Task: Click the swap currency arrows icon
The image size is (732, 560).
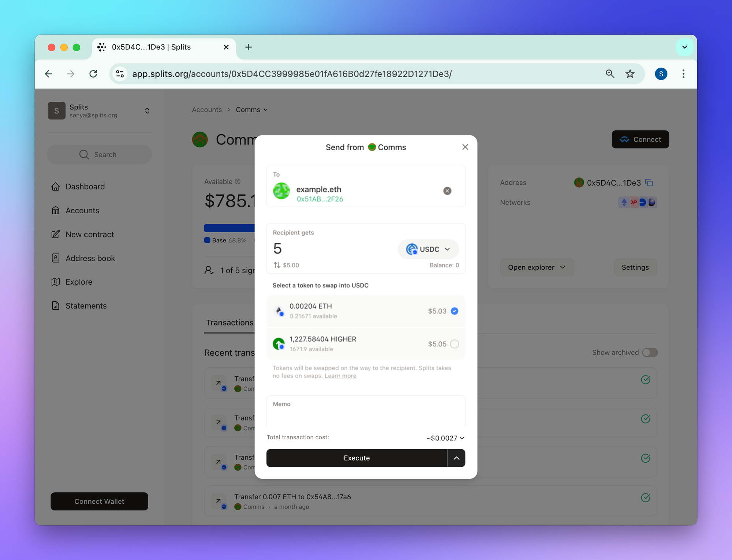Action: point(277,265)
